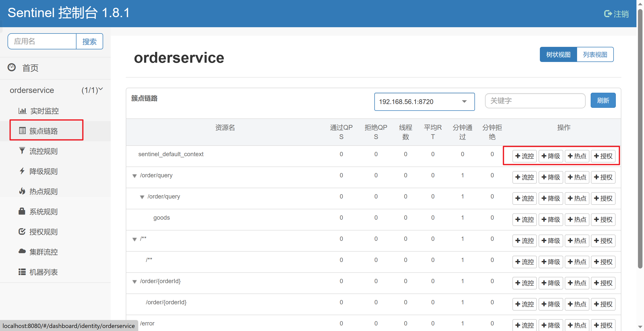Add 降级 rule for nested /** child row
This screenshot has height=331, width=644.
(x=551, y=262)
